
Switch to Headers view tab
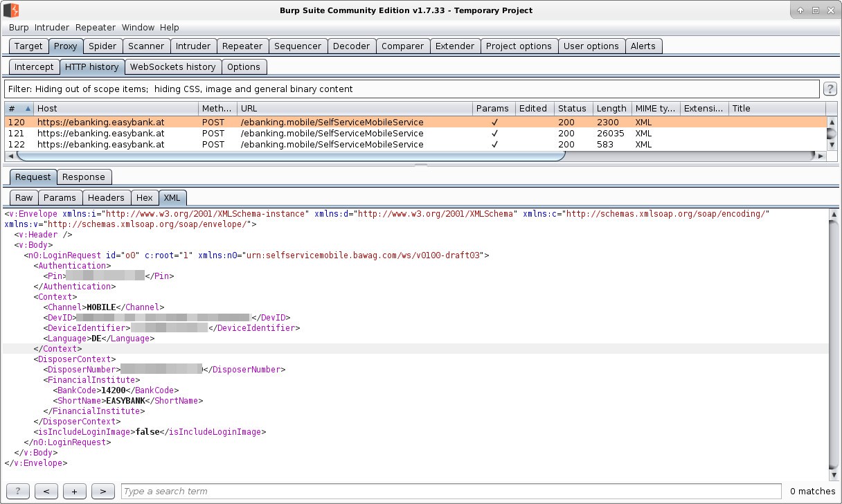click(x=106, y=198)
